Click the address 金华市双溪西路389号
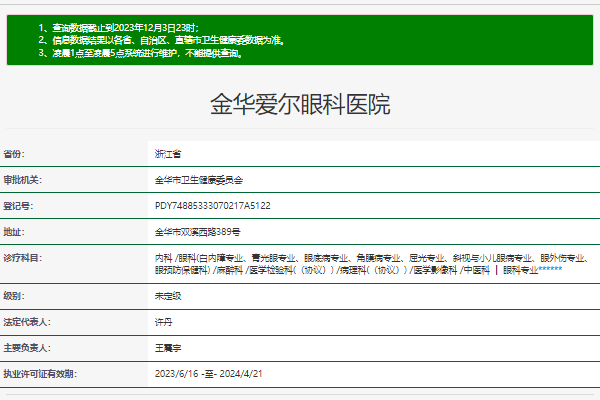The image size is (600, 400). 197,232
